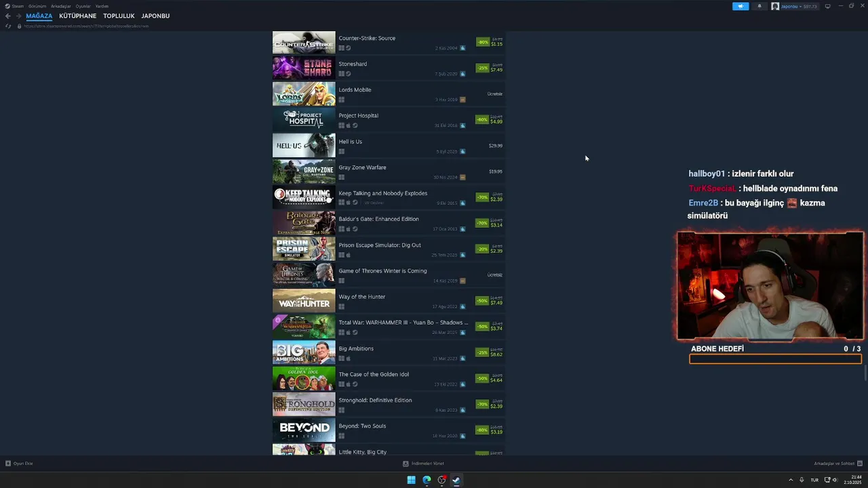Open İndirmeleri Yönet downloads manager
868x488 pixels.
pos(428,464)
